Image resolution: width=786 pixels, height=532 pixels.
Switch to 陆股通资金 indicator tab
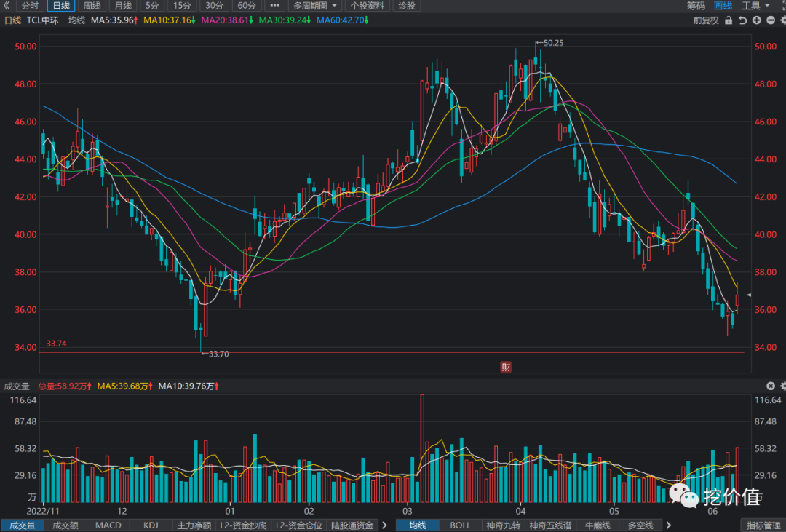coord(353,525)
